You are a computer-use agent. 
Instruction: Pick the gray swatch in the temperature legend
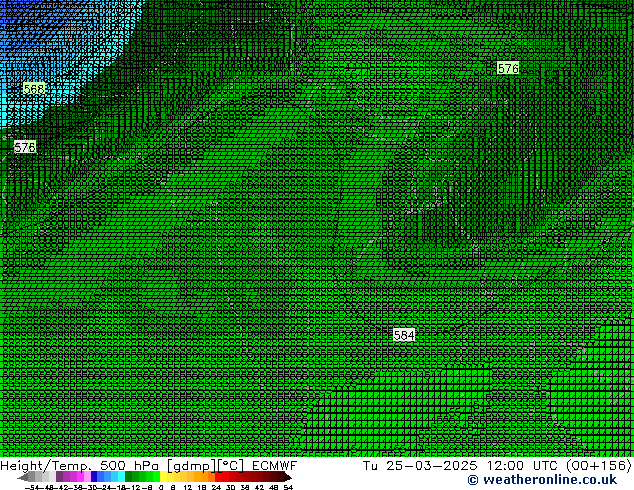[x=32, y=477]
